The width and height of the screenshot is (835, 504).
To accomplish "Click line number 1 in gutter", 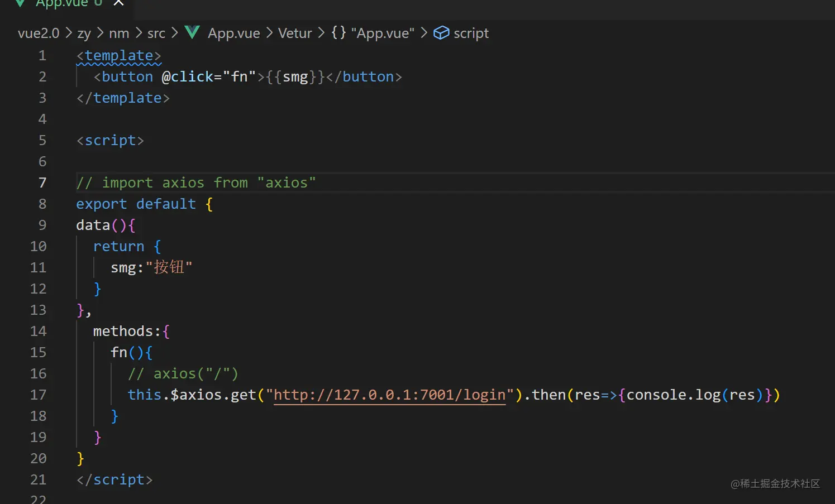I will point(42,56).
